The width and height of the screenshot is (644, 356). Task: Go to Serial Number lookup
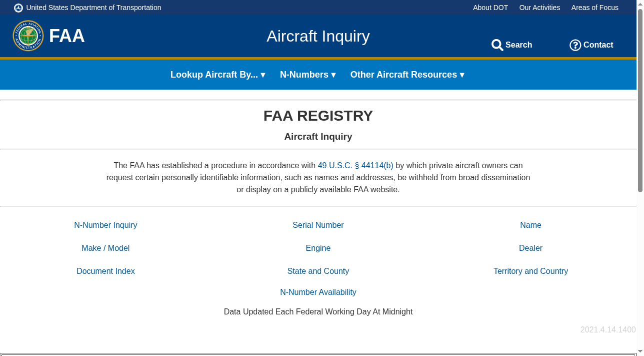318,225
